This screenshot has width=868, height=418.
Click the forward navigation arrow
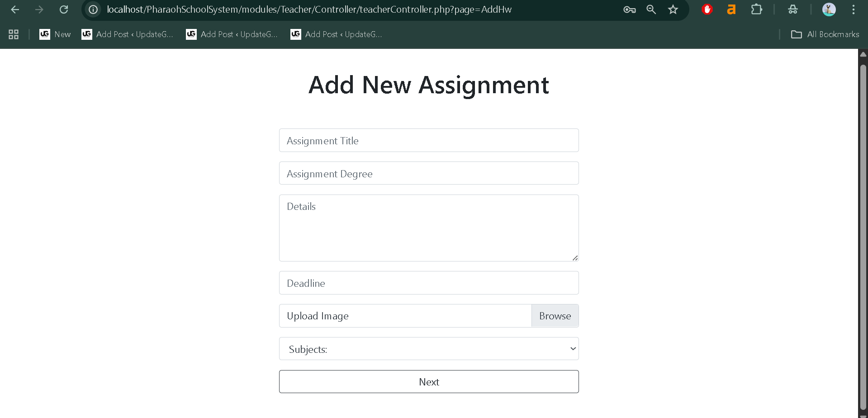39,9
